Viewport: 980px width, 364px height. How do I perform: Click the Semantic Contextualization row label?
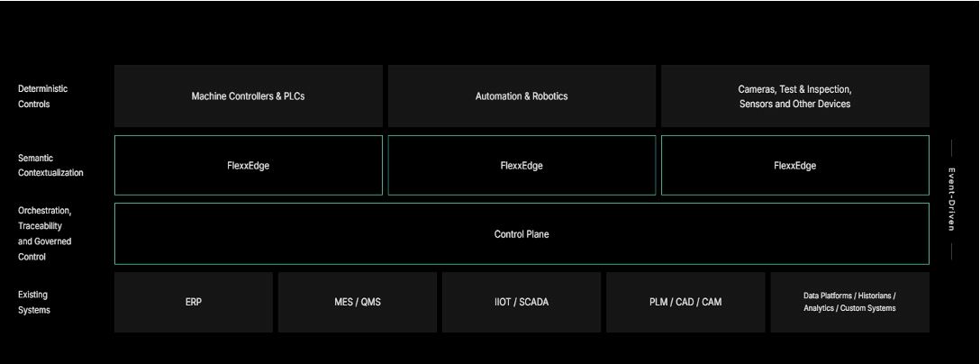click(x=50, y=166)
